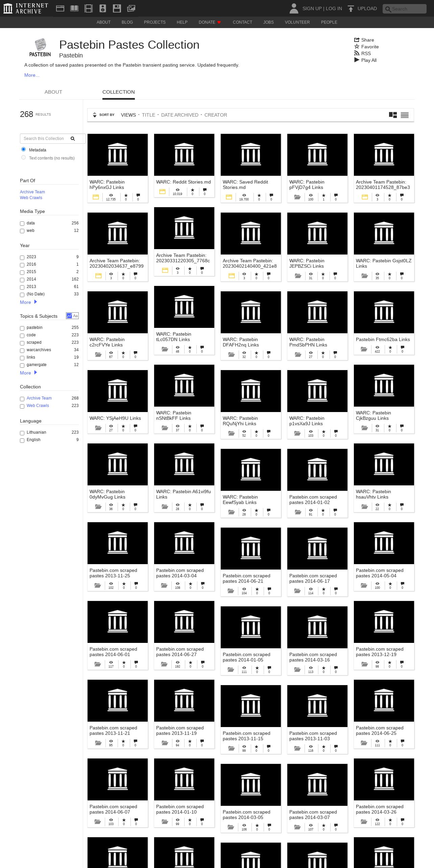Viewport: 434px width, 868px height.
Task: Open Web Crawls link under Part Of
Action: [31, 198]
